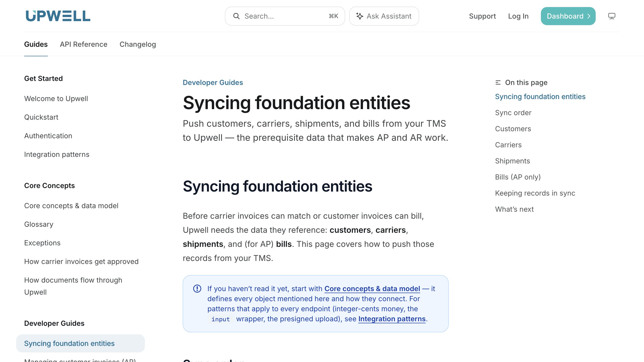
Task: Click the sparkle icon in Ask Assistant
Action: 359,16
